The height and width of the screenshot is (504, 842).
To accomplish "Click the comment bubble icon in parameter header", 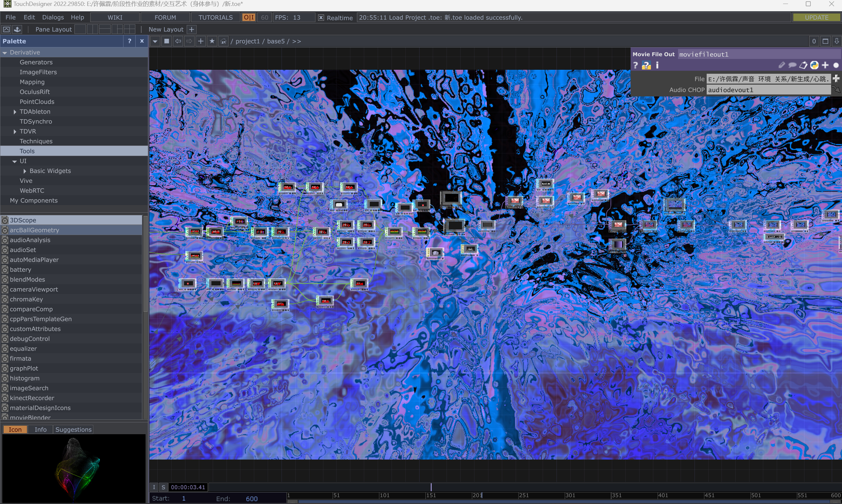I will coord(792,65).
